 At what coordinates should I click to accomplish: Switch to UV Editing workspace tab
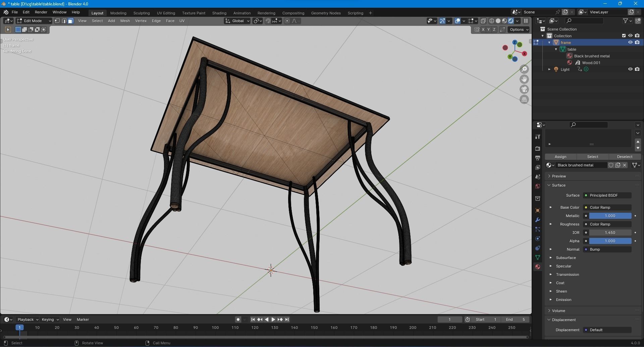tap(166, 13)
